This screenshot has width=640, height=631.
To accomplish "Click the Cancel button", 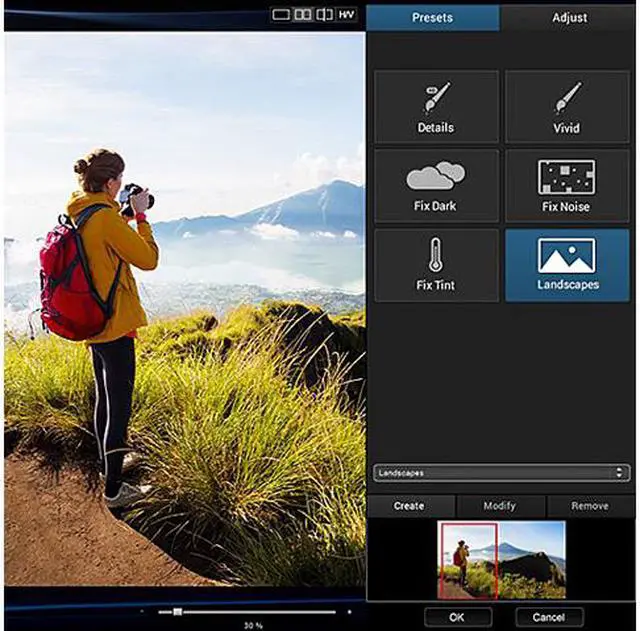I will tap(550, 616).
